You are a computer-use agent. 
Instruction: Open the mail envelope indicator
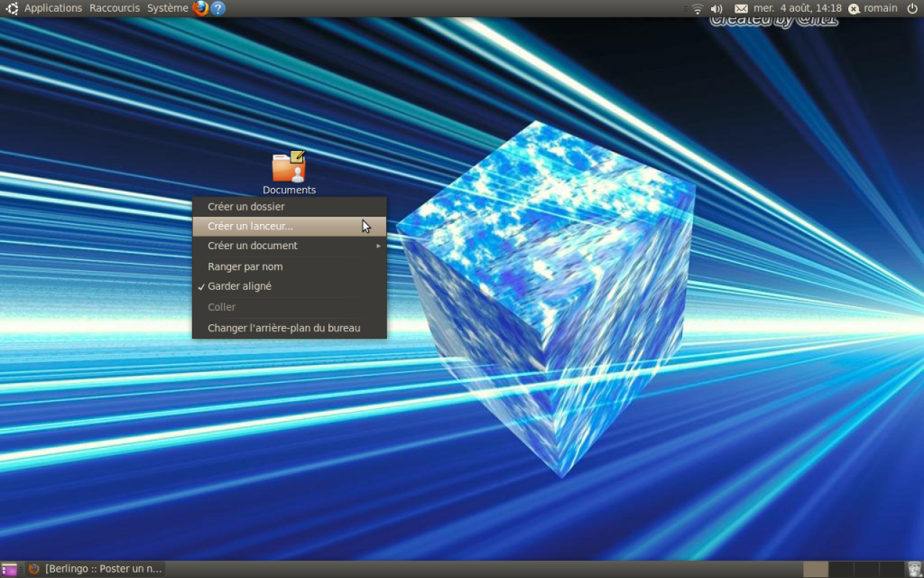pos(741,8)
